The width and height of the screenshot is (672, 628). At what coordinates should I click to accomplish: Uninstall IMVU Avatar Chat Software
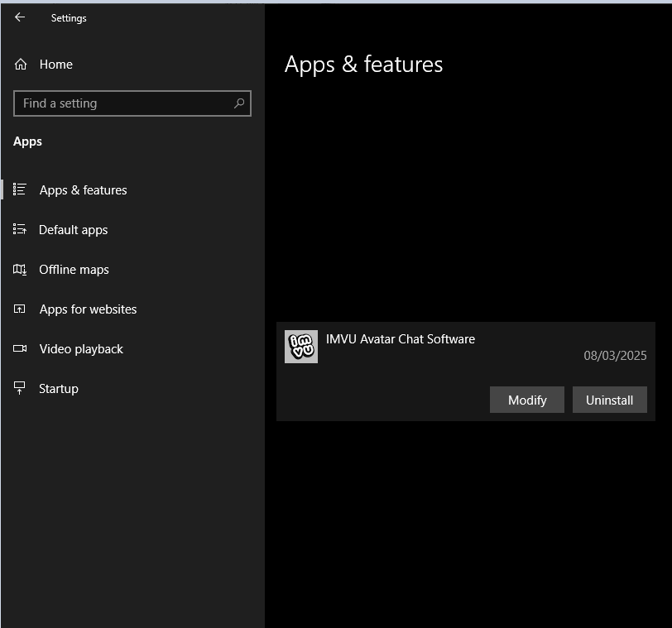pos(610,400)
